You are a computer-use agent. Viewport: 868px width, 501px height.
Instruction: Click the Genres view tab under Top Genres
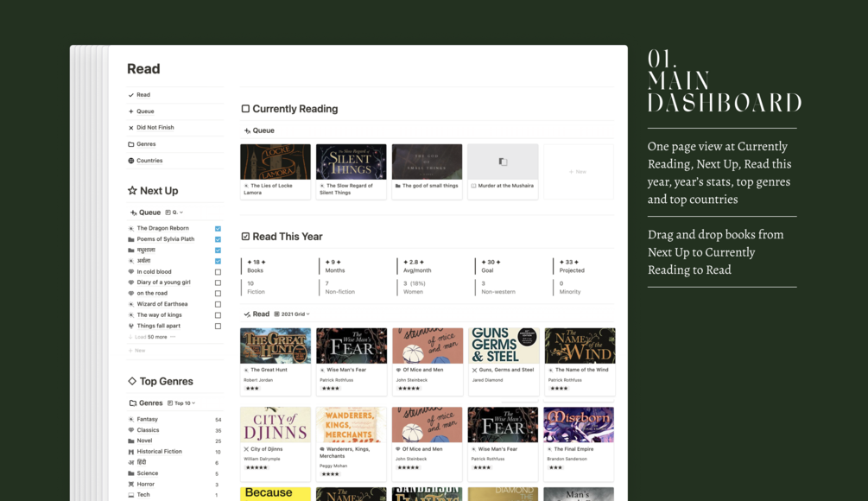[x=146, y=403]
